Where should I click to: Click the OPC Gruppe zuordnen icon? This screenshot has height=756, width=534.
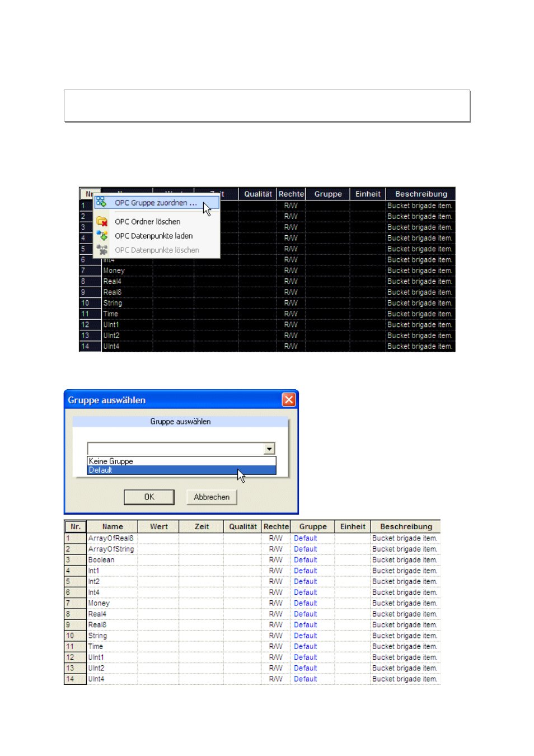(x=101, y=202)
